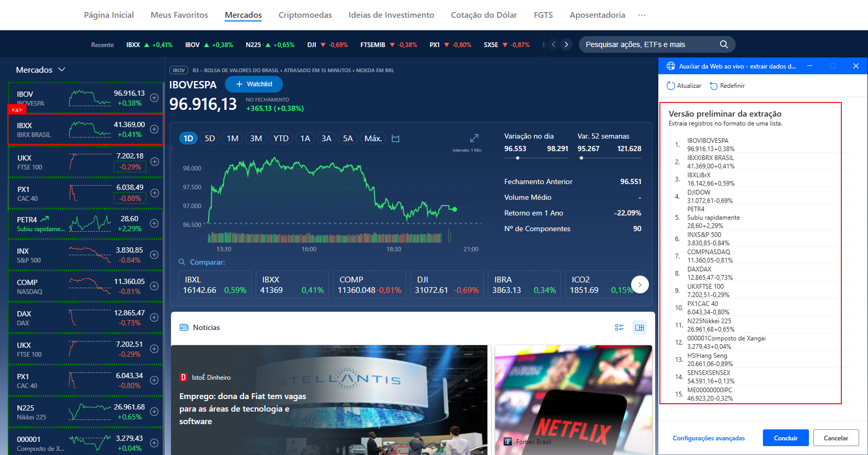Click the search magnifier icon
The height and width of the screenshot is (455, 868).
pyautogui.click(x=724, y=44)
